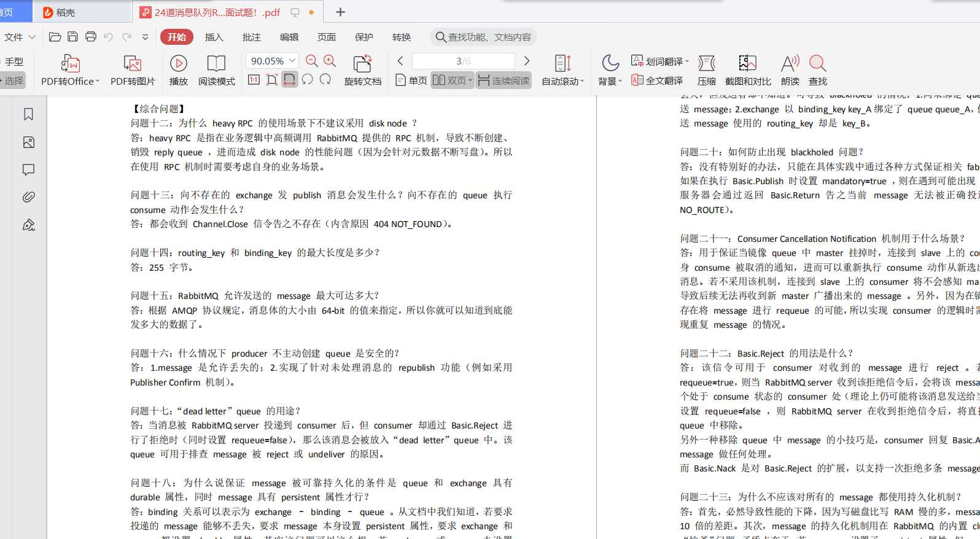Select the 手型 hand tool

tap(14, 61)
